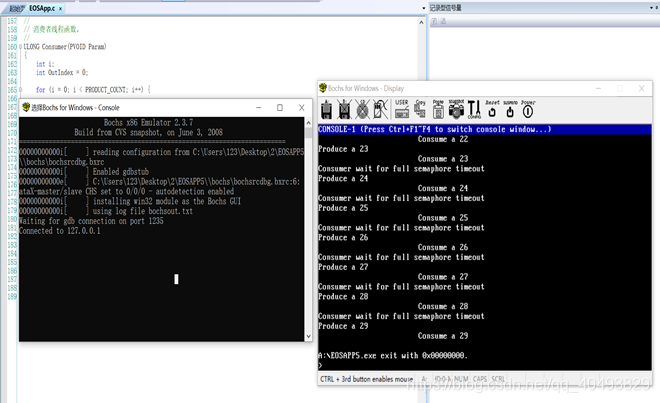Collapse the for loop fold at line 165
Image resolution: width=660 pixels, height=403 pixels.
pyautogui.click(x=20, y=90)
